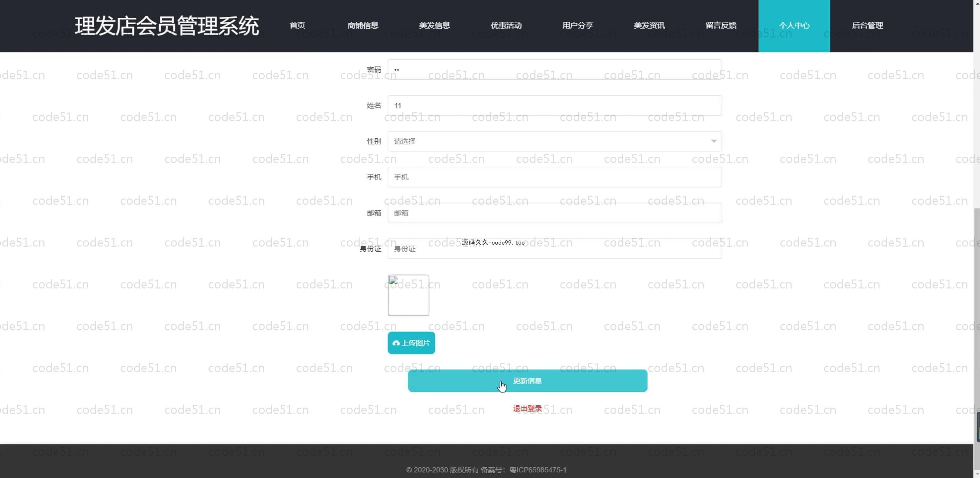Select the 优惠活动 menu item
The width and height of the screenshot is (980, 478).
506,26
